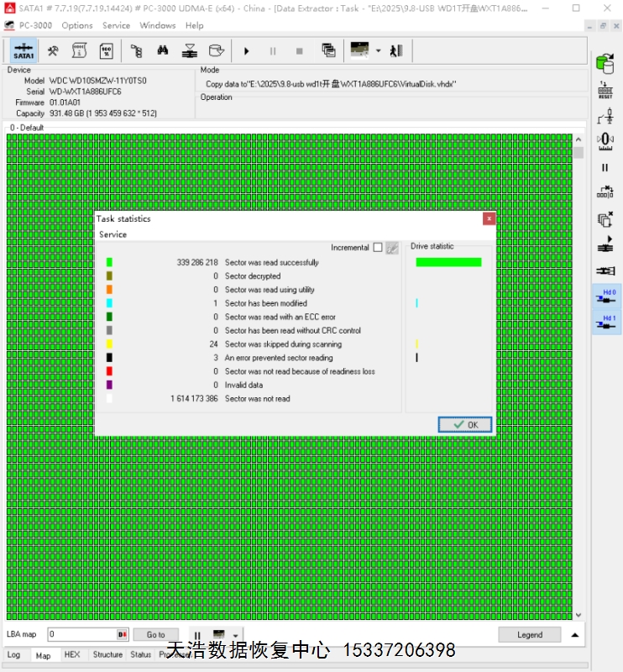Switch to the HEX tab
Screen dimensions: 623x672
point(72,654)
